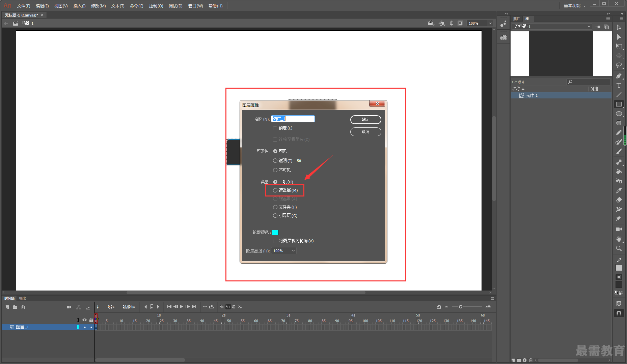Open the 窗口(W) menu
The image size is (627, 364).
[195, 6]
